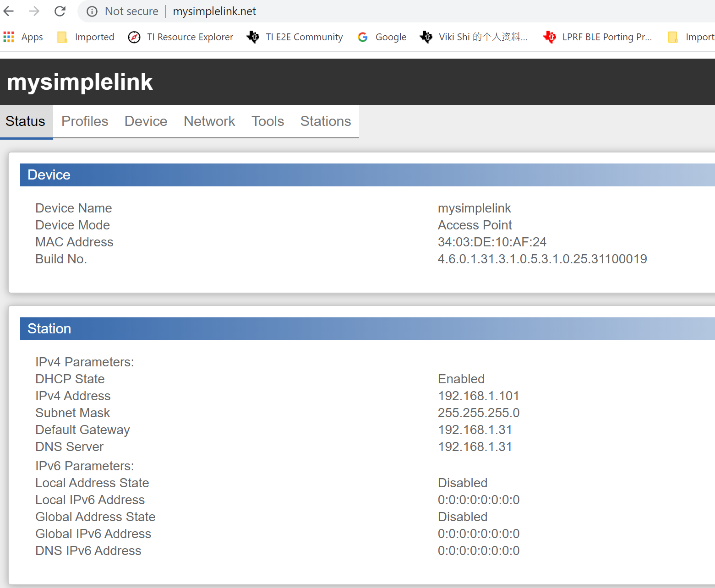This screenshot has height=588, width=715.
Task: Click the browser Forward arrow
Action: click(x=34, y=11)
